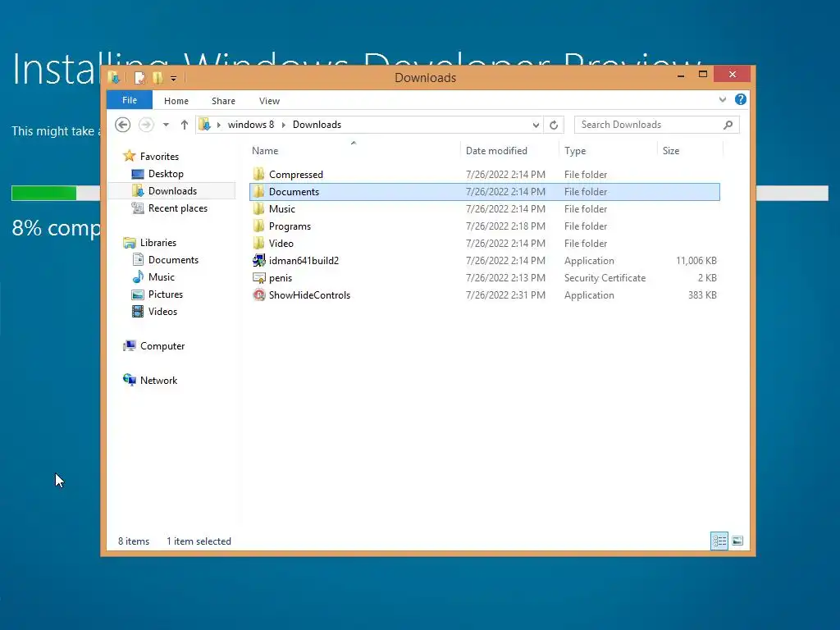The width and height of the screenshot is (840, 630).
Task: Click the Properties quick access icon
Action: 139,78
